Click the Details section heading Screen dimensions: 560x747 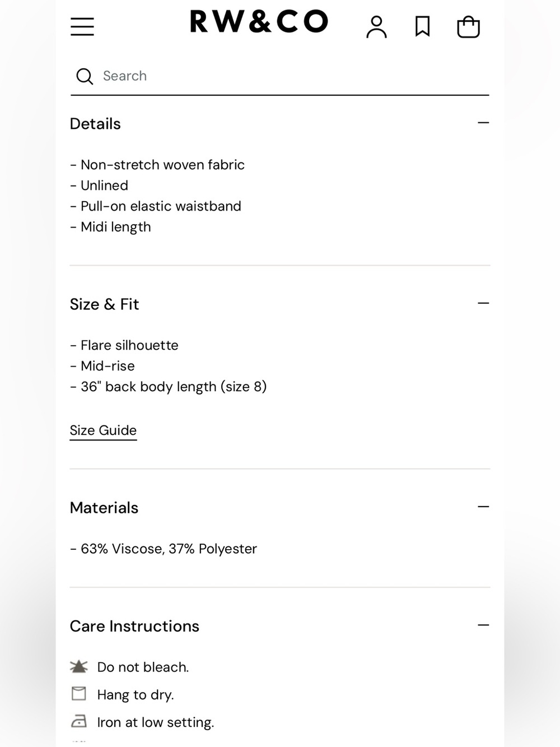click(x=95, y=124)
